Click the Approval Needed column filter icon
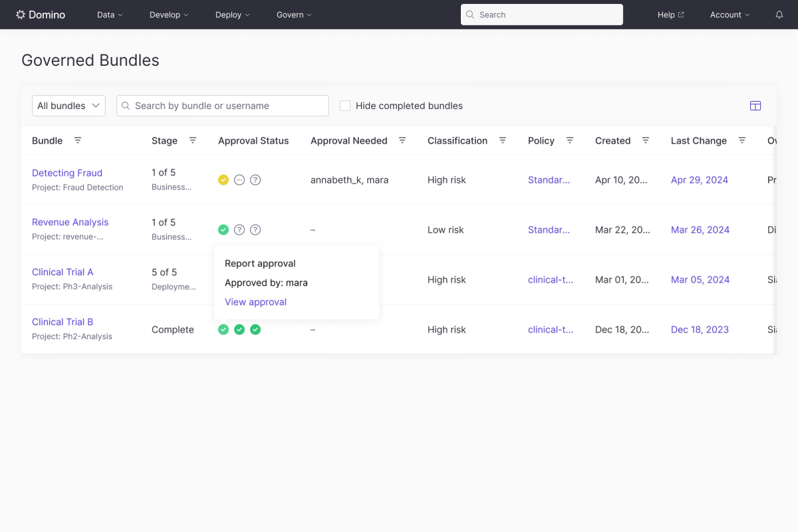 (402, 140)
